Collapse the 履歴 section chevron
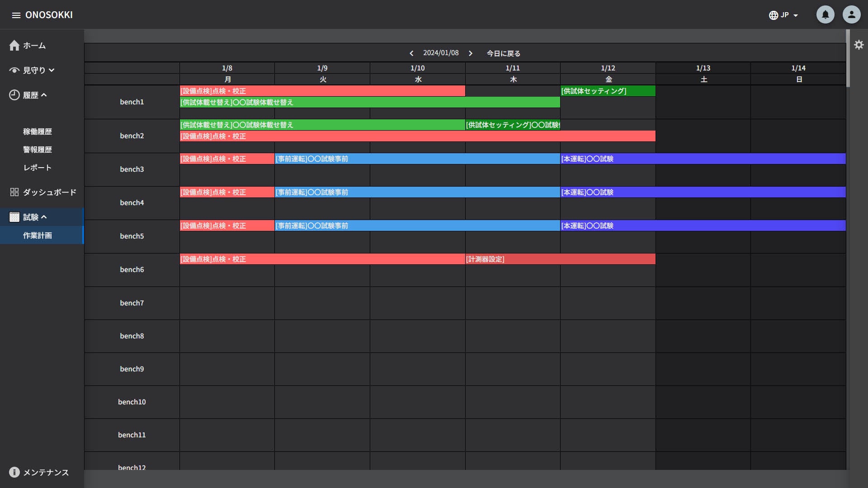 pyautogui.click(x=44, y=95)
